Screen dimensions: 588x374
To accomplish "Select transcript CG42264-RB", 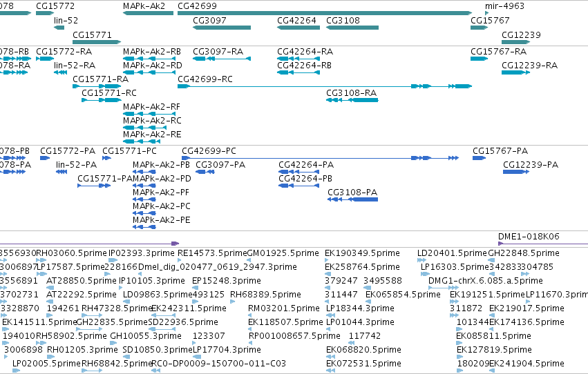I will 298,72.
